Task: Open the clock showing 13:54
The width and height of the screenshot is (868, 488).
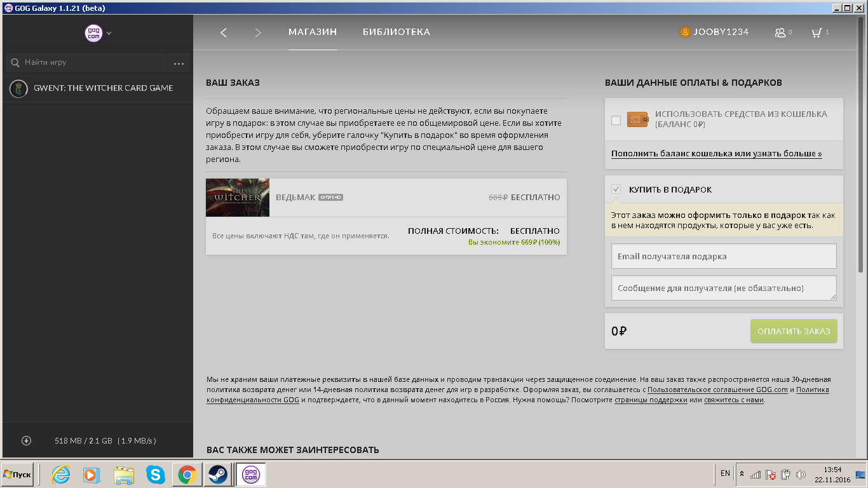Action: point(832,474)
